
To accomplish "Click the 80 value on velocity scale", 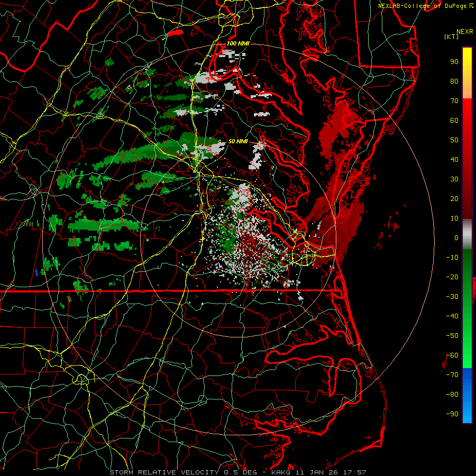I will [x=454, y=81].
